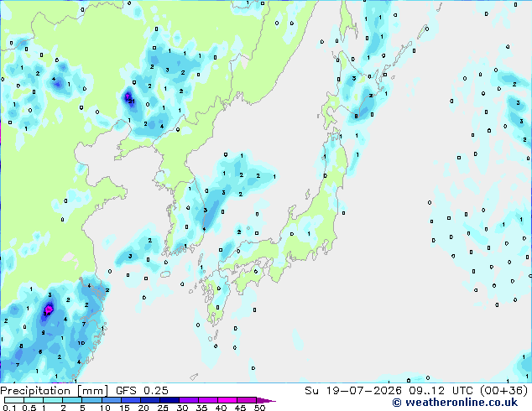Select the 10–15 mm legend swatch
The image size is (532, 411).
(111, 400)
